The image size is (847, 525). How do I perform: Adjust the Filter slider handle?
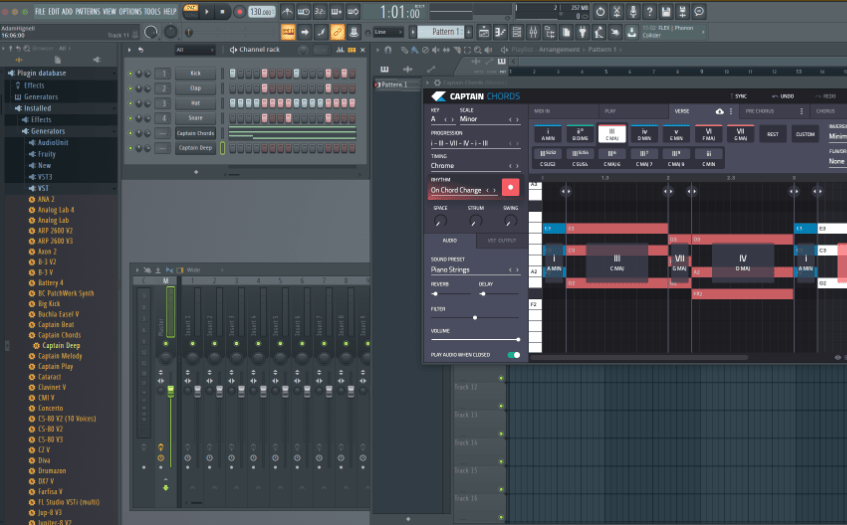(x=475, y=318)
